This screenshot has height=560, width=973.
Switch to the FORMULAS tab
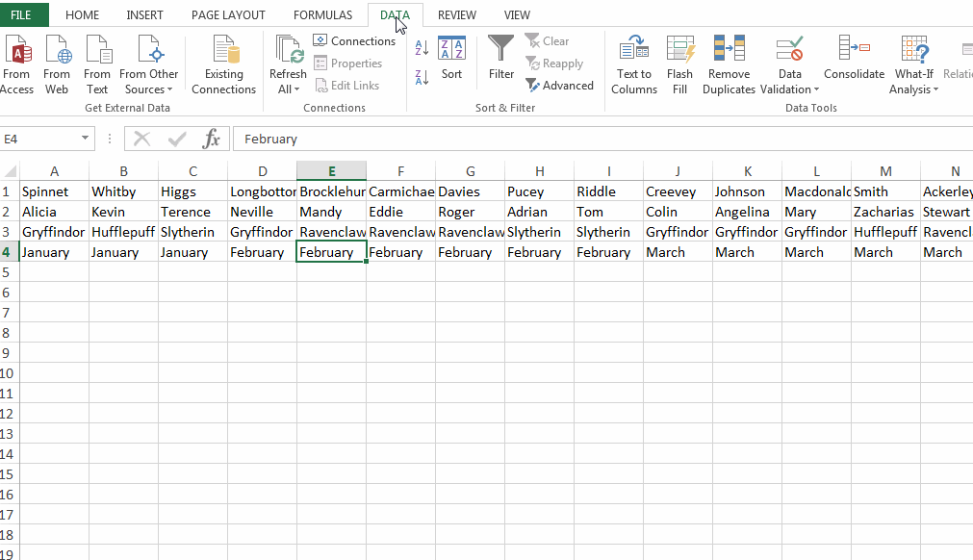pos(322,15)
